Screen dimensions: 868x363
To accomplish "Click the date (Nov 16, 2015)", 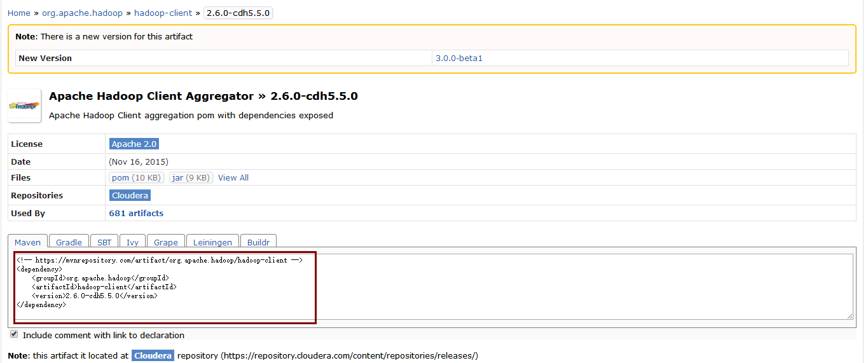I will point(139,161).
